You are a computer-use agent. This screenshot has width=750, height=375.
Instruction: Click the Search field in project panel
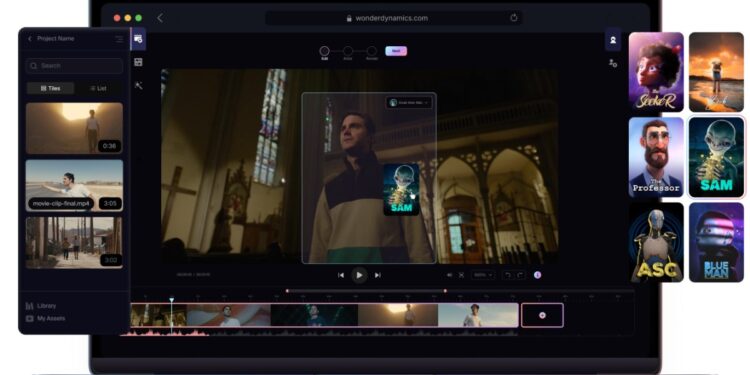point(74,66)
